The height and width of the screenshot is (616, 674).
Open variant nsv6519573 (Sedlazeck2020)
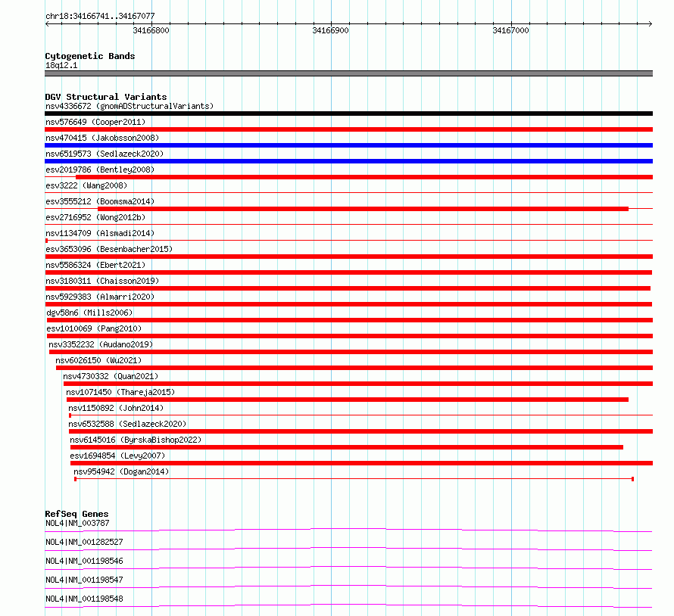tap(105, 154)
